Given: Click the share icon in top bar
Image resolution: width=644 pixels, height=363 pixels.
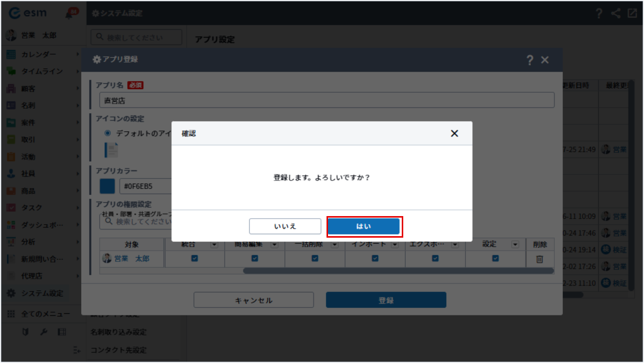Looking at the screenshot, I should 616,14.
